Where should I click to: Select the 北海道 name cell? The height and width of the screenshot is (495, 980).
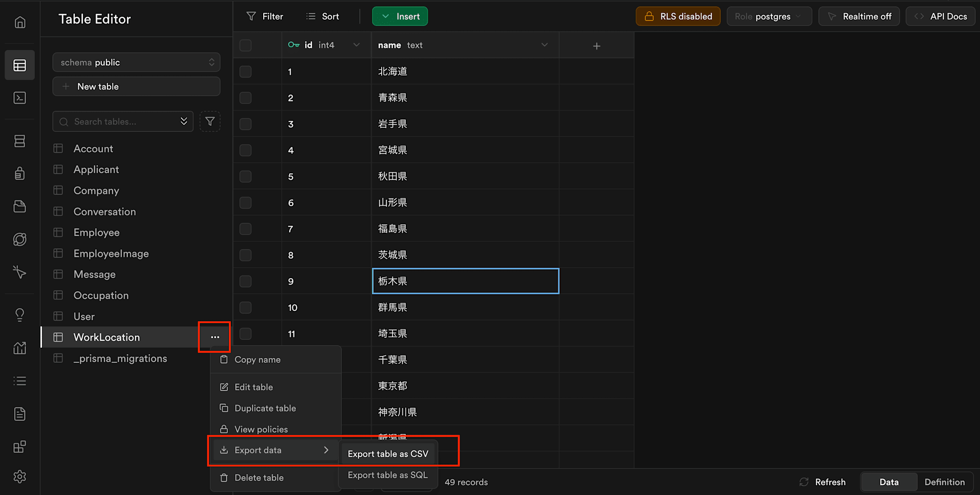[x=465, y=71]
